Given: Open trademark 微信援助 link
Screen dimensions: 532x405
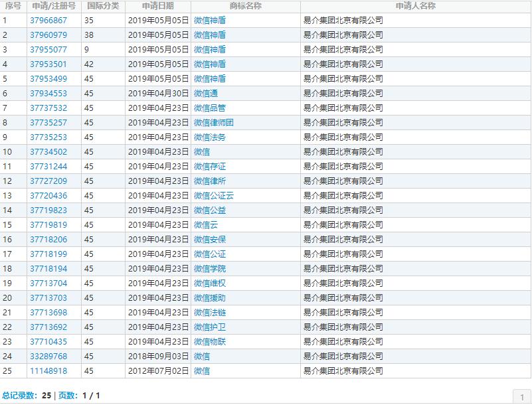Looking at the screenshot, I should click(x=210, y=297).
